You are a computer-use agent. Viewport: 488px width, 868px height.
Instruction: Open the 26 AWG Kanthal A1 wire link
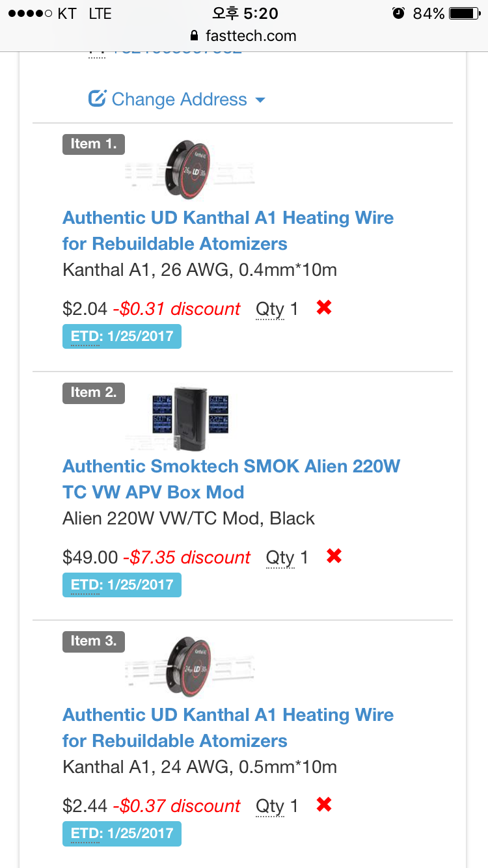[228, 230]
